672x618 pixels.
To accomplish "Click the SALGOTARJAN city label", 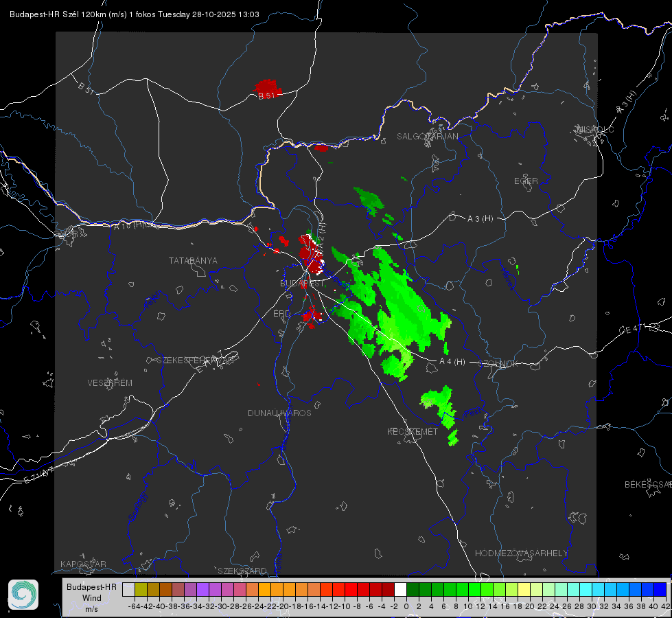I will point(427,137).
